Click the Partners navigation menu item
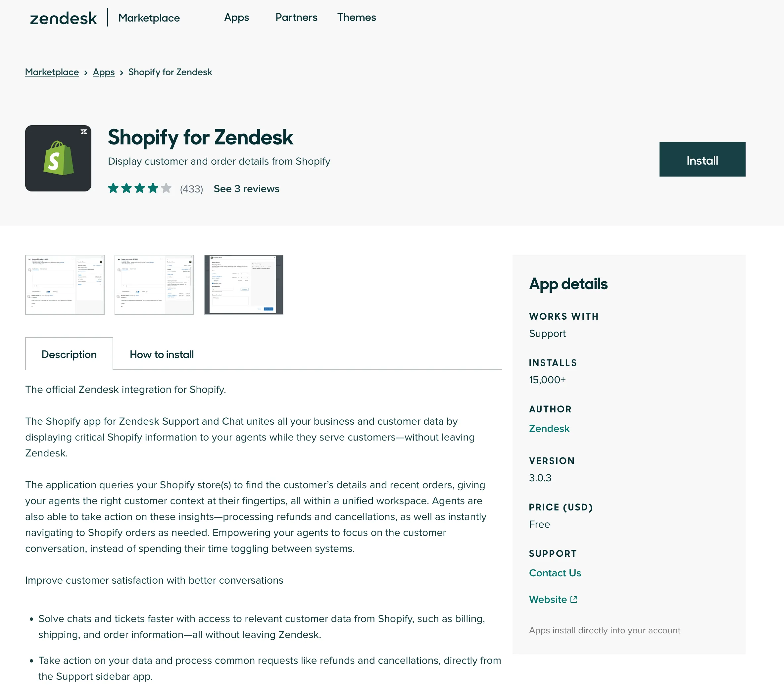This screenshot has height=687, width=784. 296,17
